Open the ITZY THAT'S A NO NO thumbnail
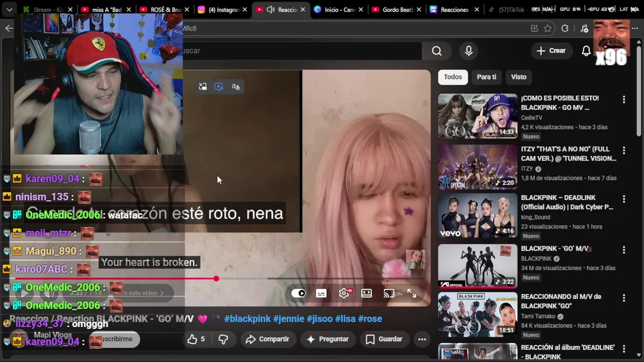The width and height of the screenshot is (644, 362). tap(477, 167)
